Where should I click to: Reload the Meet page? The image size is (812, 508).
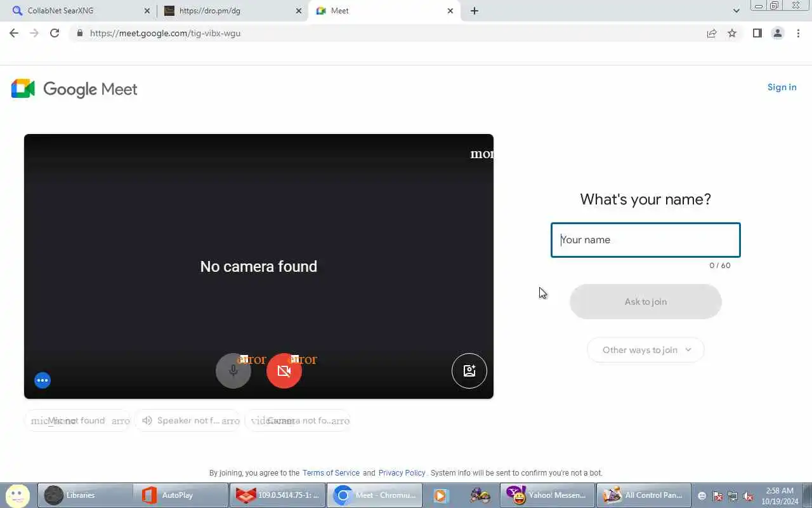point(55,33)
